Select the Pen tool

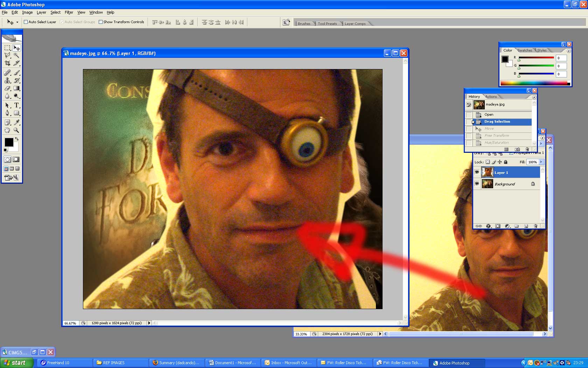[7, 113]
